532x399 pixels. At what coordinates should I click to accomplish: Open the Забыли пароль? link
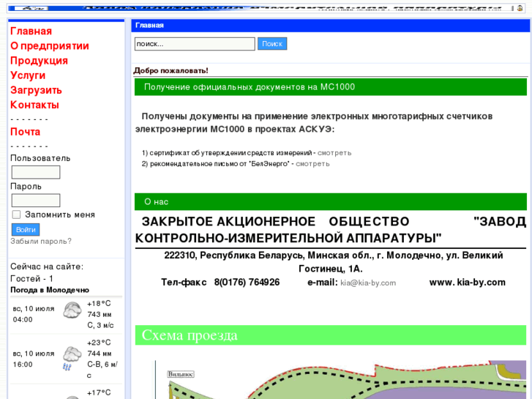click(41, 241)
